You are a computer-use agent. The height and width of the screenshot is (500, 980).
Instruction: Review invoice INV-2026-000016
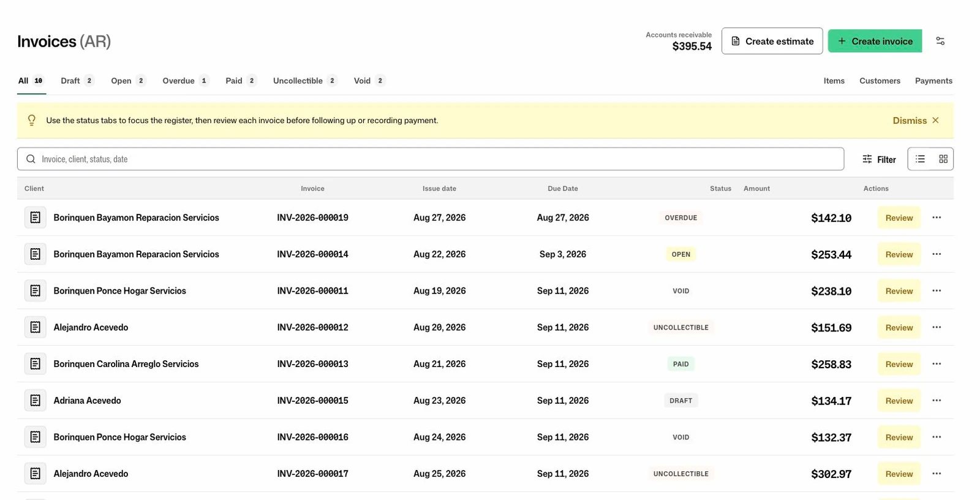899,437
